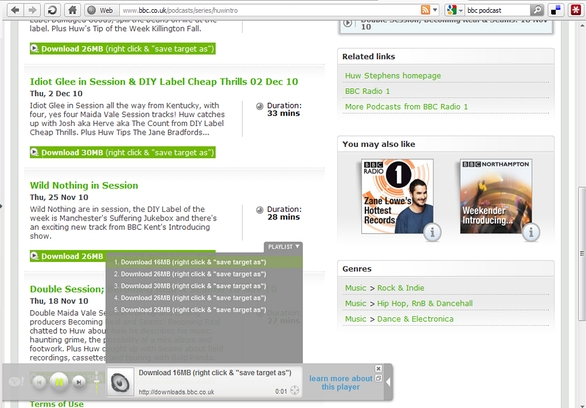Skip to next track in player
The image size is (586, 408).
tap(78, 382)
